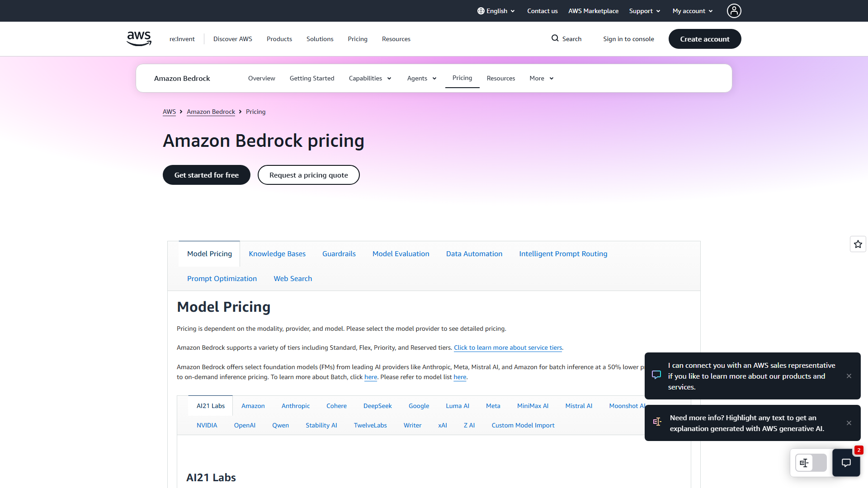
Task: Click Contact us link
Action: click(542, 11)
